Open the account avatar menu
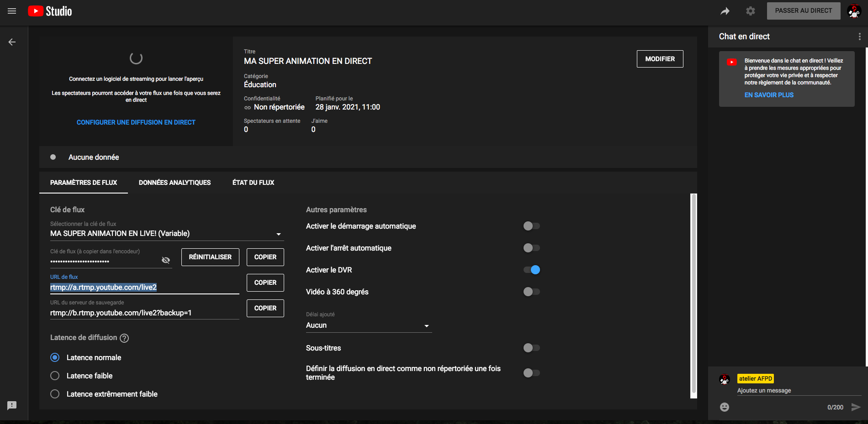This screenshot has height=424, width=868. [x=854, y=11]
